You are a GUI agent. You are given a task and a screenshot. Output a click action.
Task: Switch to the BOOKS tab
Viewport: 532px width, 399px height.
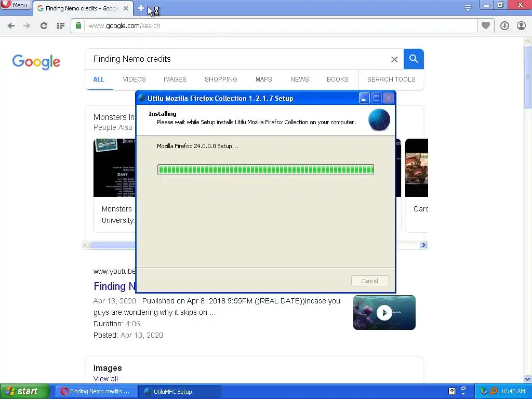tap(338, 79)
